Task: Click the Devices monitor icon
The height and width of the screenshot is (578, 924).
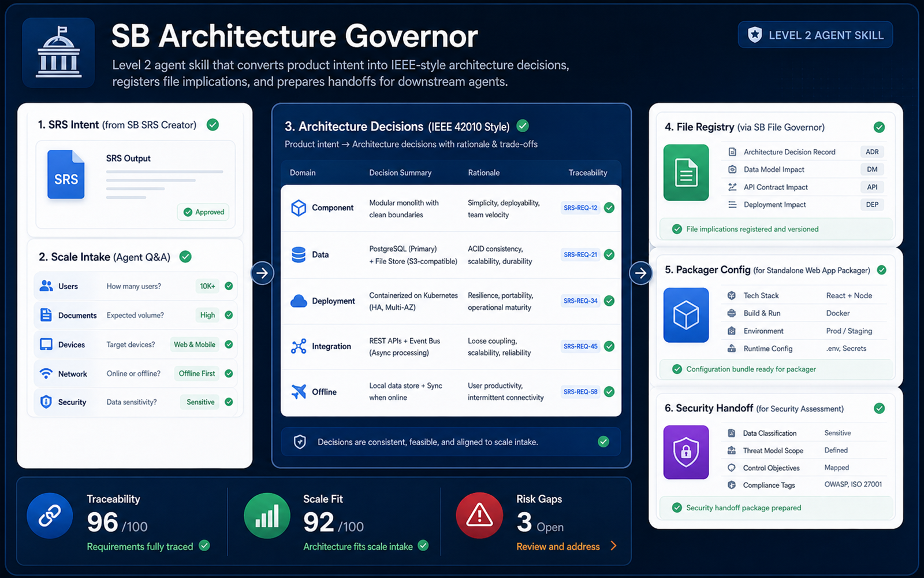Action: pyautogui.click(x=46, y=344)
